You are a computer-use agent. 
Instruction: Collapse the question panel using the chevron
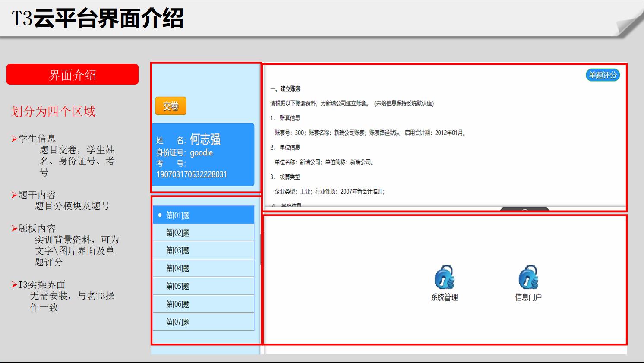pos(524,209)
